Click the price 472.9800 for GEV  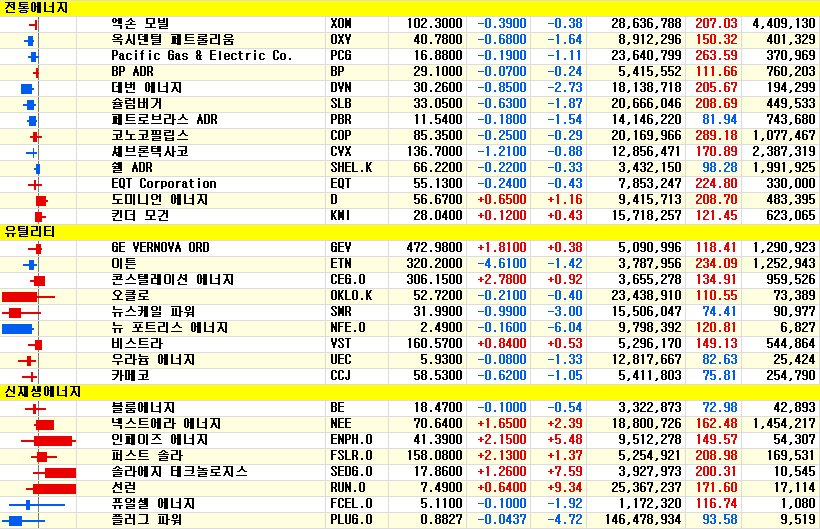click(435, 248)
